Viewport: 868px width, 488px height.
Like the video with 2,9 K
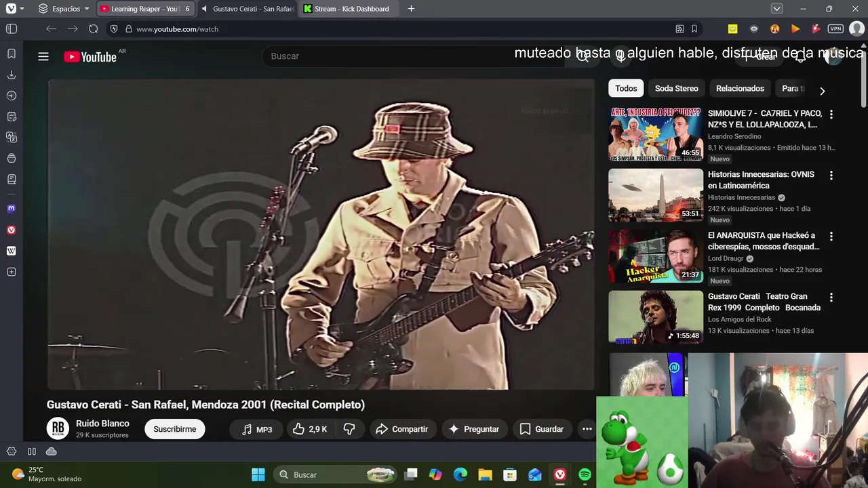coord(310,429)
